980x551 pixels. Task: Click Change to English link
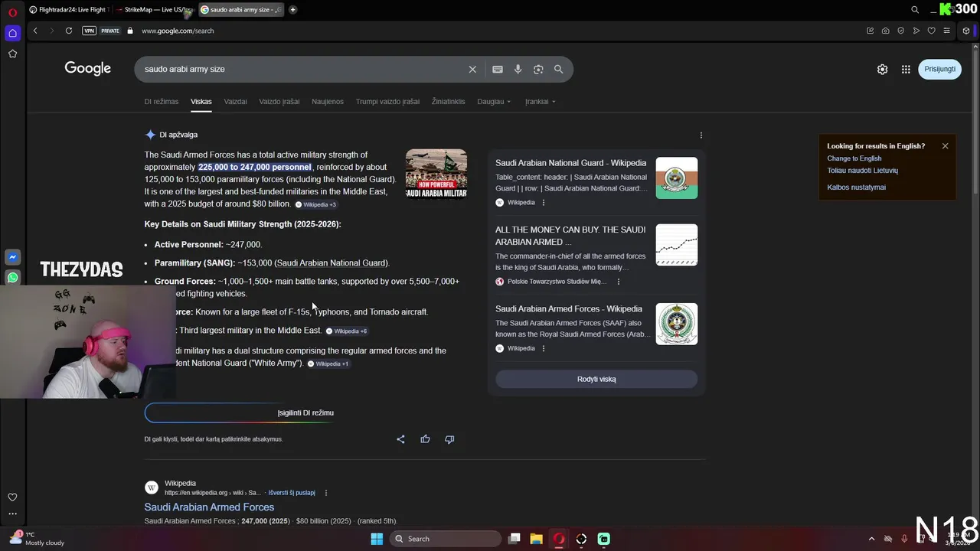click(854, 158)
